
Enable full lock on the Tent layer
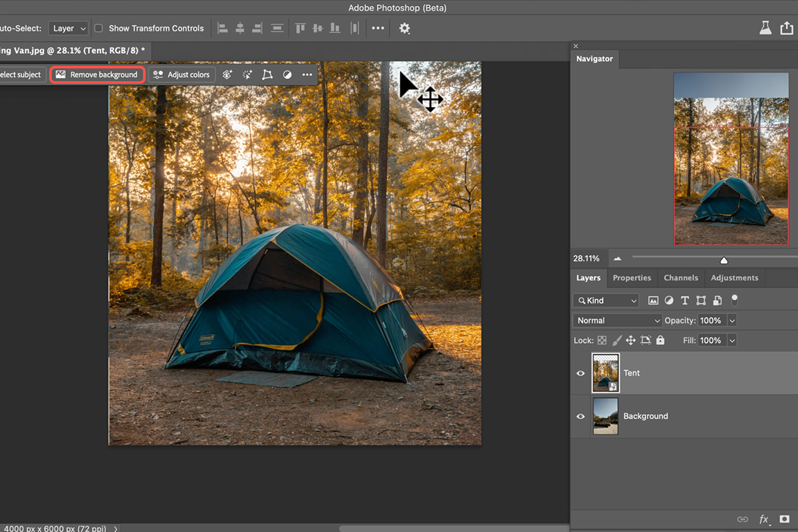(660, 340)
